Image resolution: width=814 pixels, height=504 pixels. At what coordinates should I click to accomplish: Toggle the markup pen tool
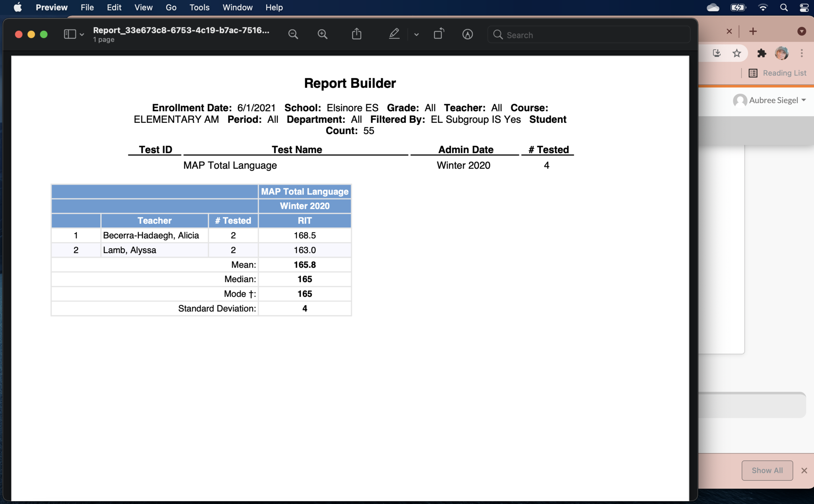(x=394, y=34)
